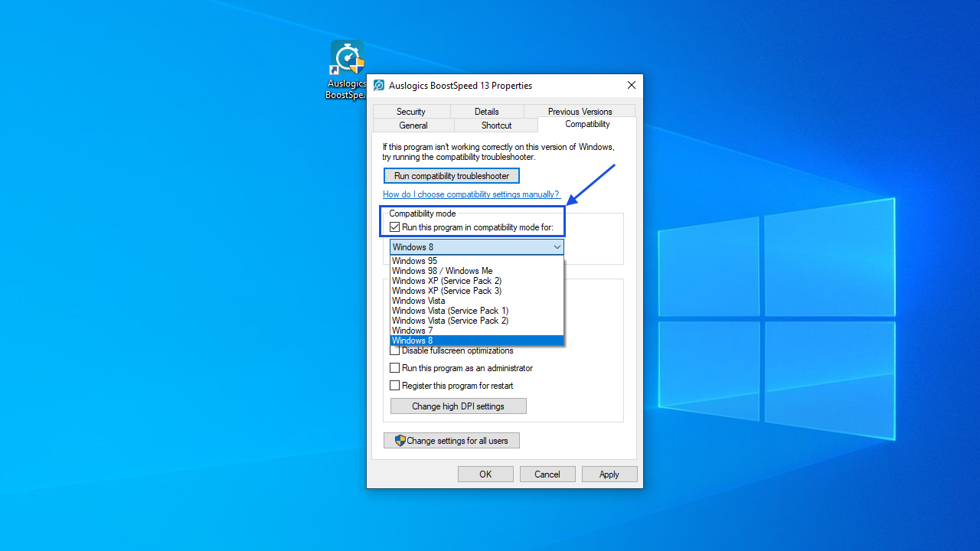Click Change settings for all users button
980x551 pixels.
[x=452, y=441]
